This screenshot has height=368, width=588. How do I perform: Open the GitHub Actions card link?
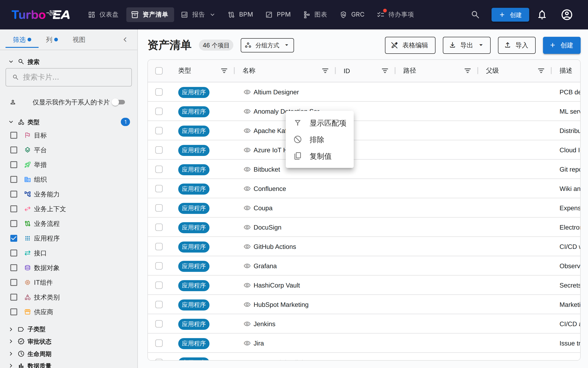275,247
